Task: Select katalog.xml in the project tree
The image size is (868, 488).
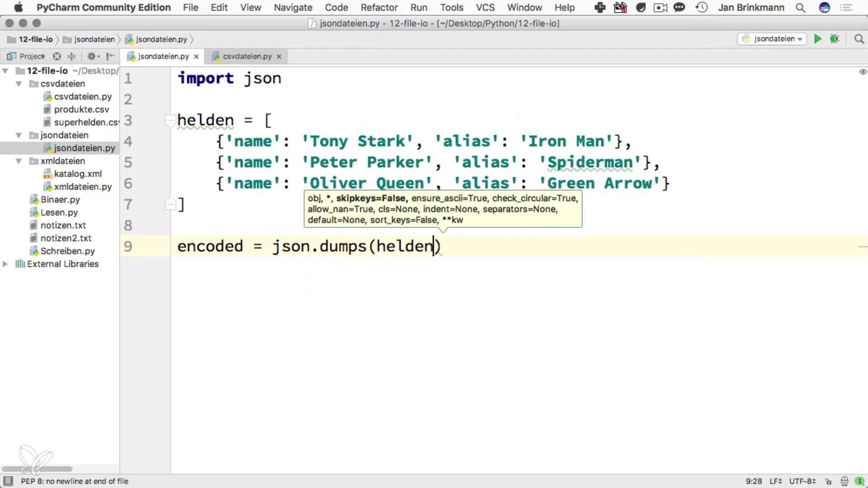Action: tap(77, 174)
